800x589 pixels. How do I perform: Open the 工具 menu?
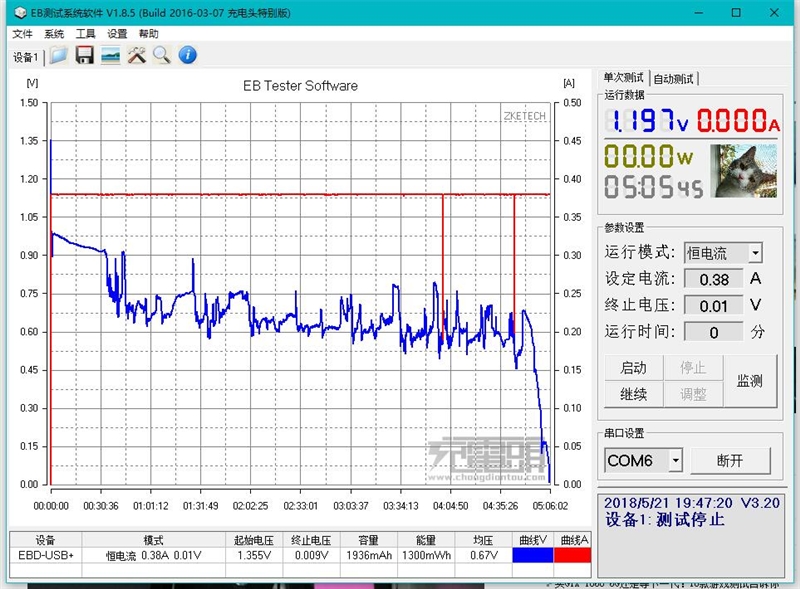point(86,34)
